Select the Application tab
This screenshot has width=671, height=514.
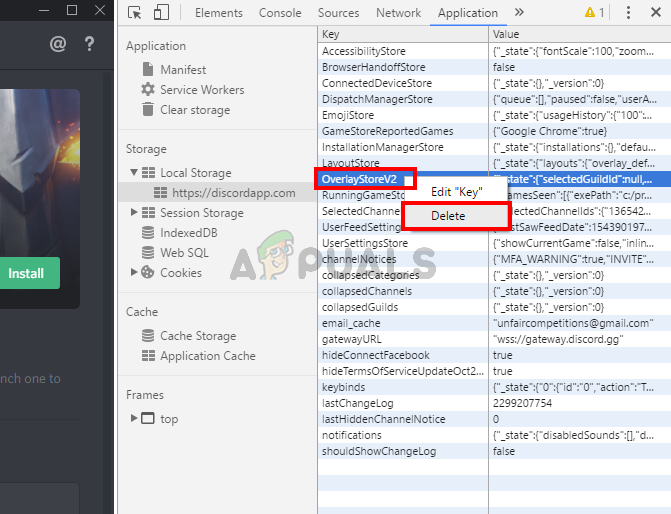tap(468, 13)
